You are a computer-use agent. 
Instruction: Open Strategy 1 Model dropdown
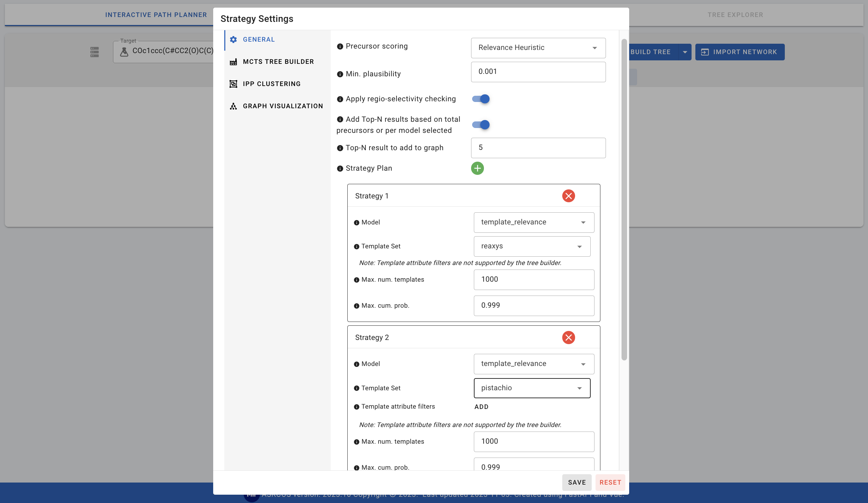coord(534,222)
